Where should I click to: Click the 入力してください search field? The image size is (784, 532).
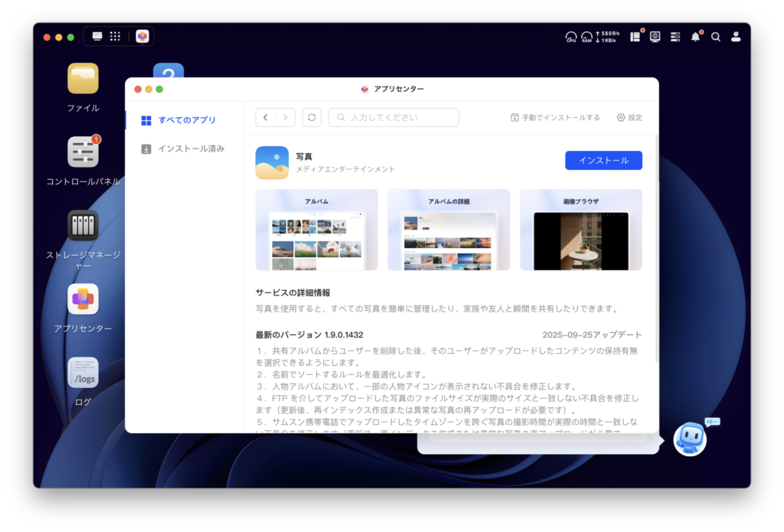tap(394, 117)
